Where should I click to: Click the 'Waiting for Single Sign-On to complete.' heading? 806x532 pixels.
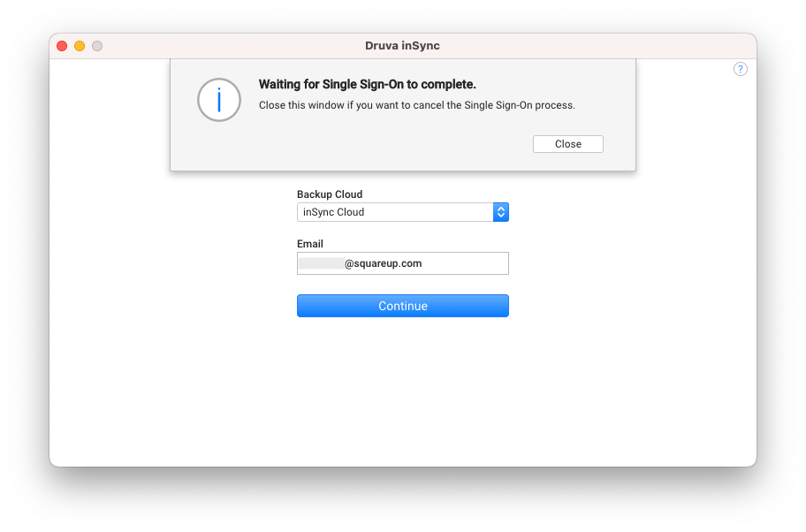pos(367,84)
